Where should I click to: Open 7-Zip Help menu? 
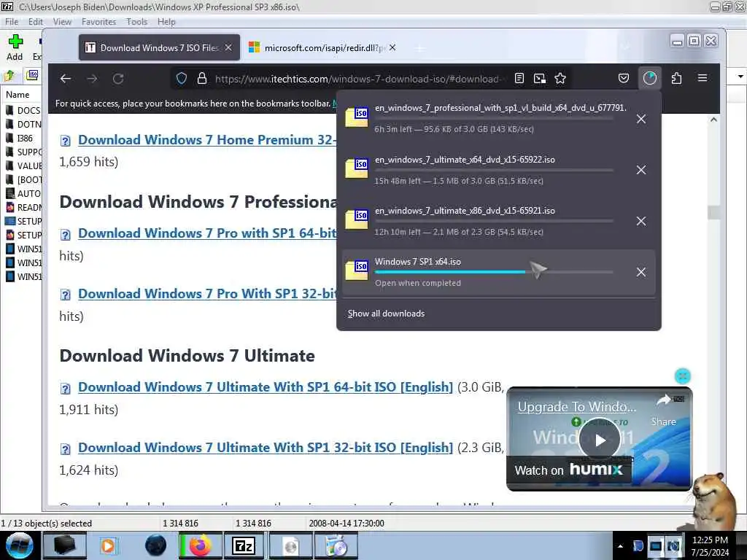click(166, 22)
